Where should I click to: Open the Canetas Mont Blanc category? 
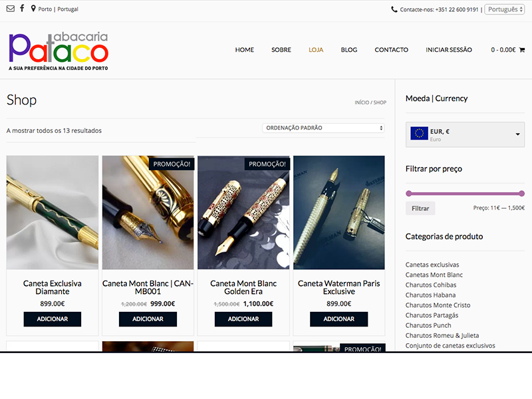[434, 275]
